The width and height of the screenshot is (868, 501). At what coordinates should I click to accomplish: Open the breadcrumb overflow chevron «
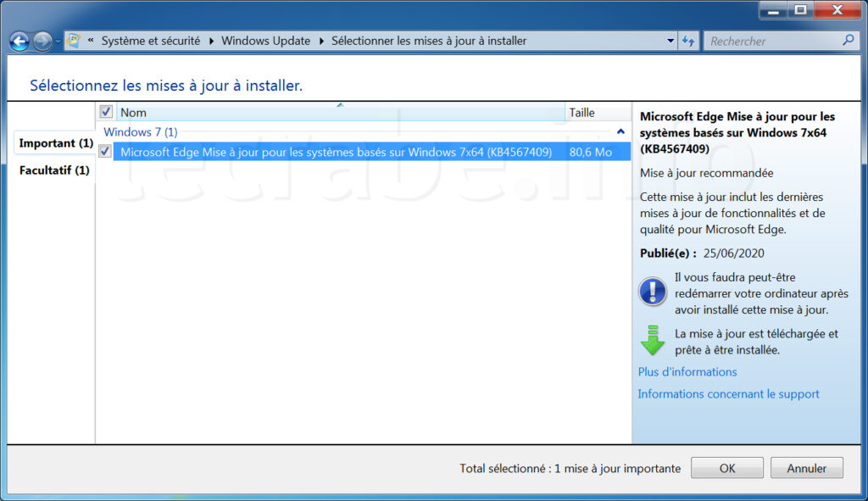pyautogui.click(x=91, y=41)
